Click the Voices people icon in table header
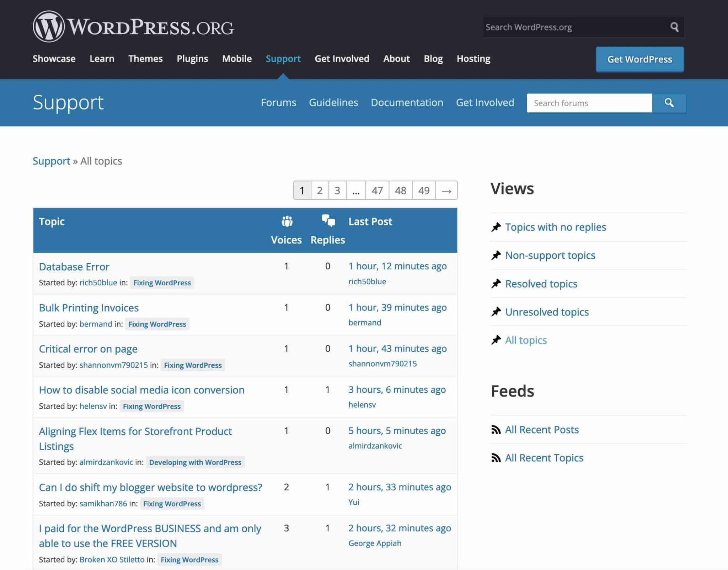Image resolution: width=728 pixels, height=570 pixels. (x=287, y=221)
